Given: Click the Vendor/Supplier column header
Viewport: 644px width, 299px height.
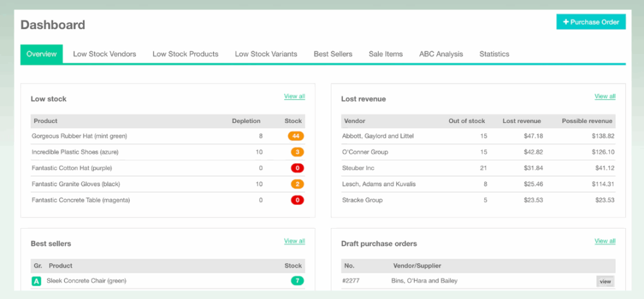Looking at the screenshot, I should tap(418, 266).
